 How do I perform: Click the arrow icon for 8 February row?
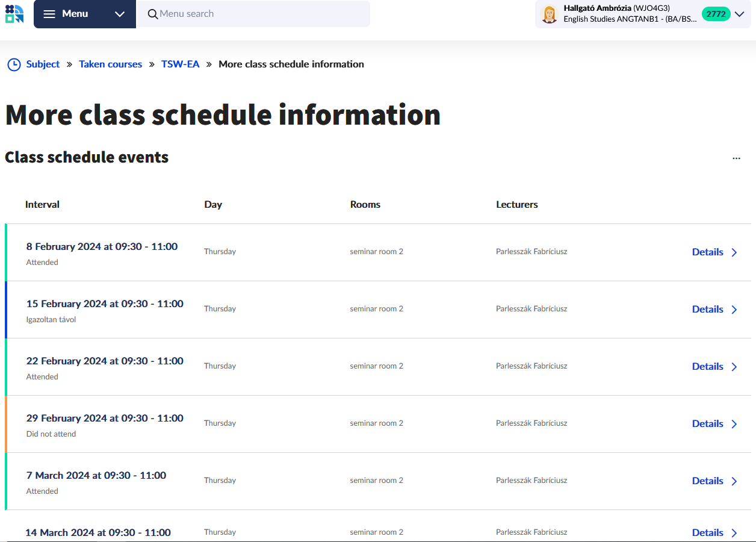pyautogui.click(x=734, y=252)
